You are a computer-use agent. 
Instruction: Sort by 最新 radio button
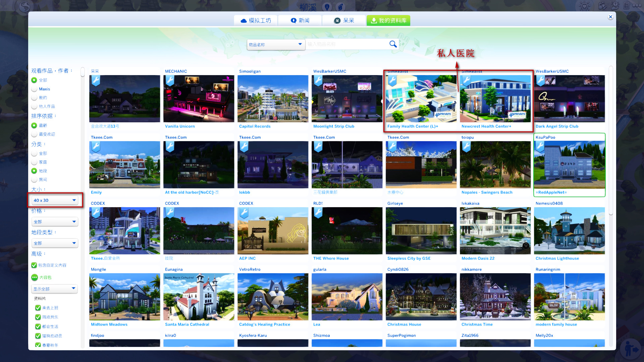pyautogui.click(x=34, y=125)
